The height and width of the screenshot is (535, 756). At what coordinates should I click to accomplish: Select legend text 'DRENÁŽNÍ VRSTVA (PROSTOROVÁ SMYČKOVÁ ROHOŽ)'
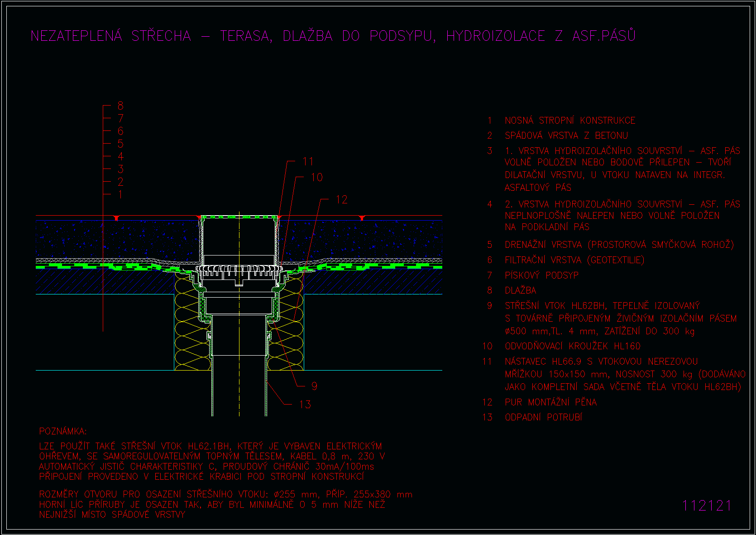(x=619, y=245)
